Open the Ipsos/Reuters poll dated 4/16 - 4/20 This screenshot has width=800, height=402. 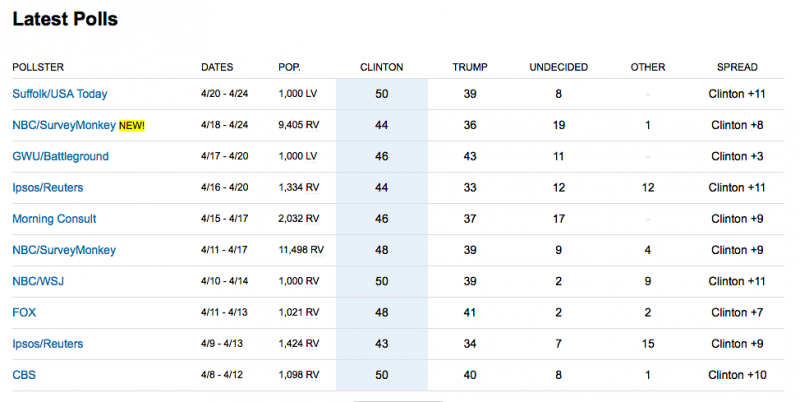point(47,188)
